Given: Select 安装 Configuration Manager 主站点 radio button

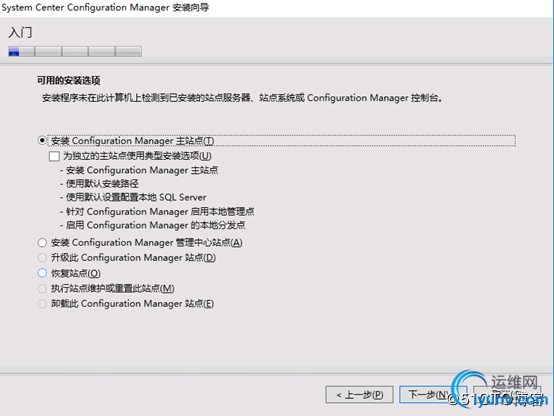Looking at the screenshot, I should pos(42,141).
